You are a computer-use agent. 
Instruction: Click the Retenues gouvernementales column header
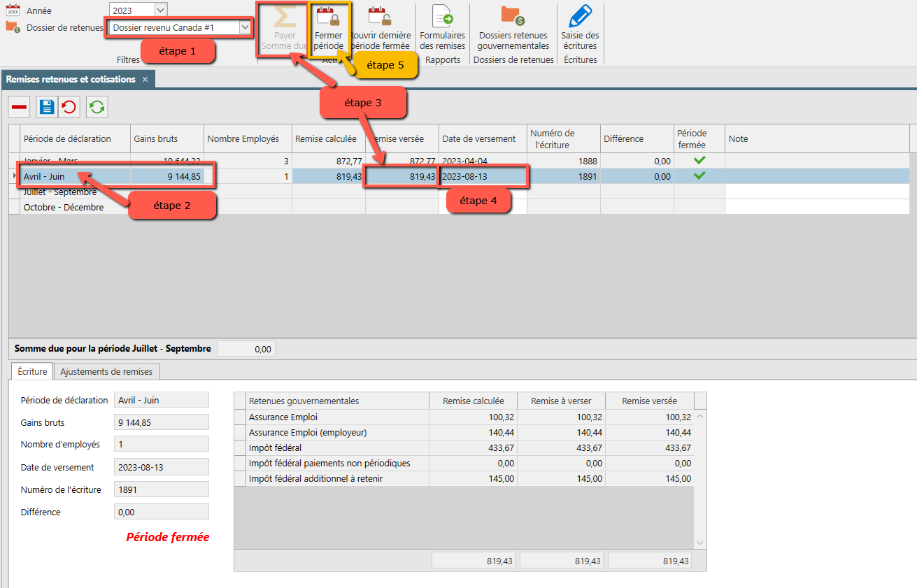pyautogui.click(x=338, y=401)
